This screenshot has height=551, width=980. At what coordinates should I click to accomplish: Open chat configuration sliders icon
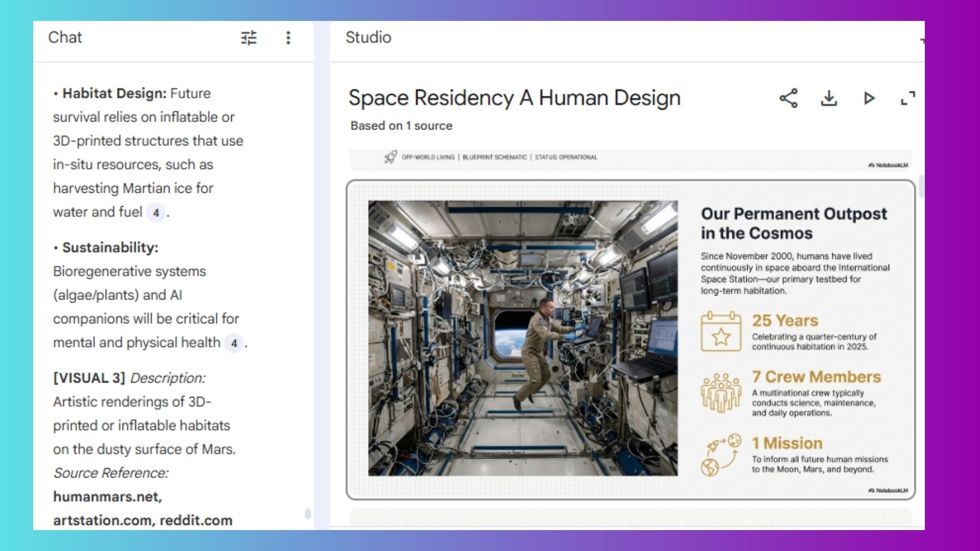point(249,38)
